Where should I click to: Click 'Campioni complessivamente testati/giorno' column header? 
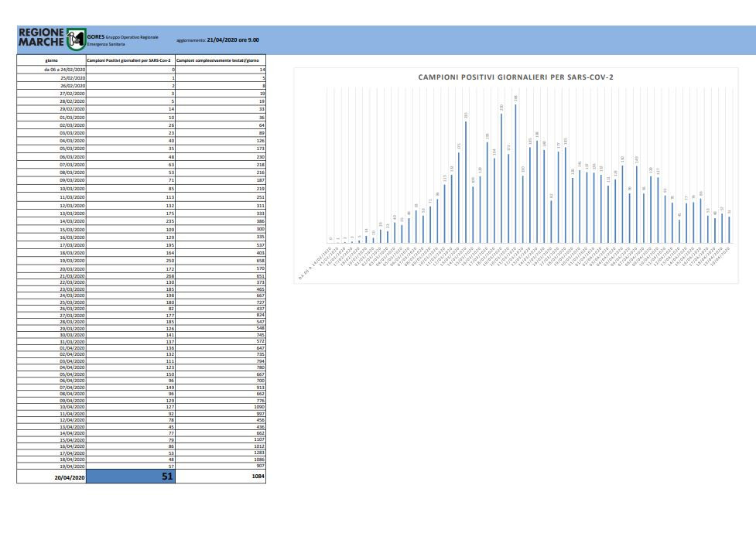pyautogui.click(x=221, y=60)
